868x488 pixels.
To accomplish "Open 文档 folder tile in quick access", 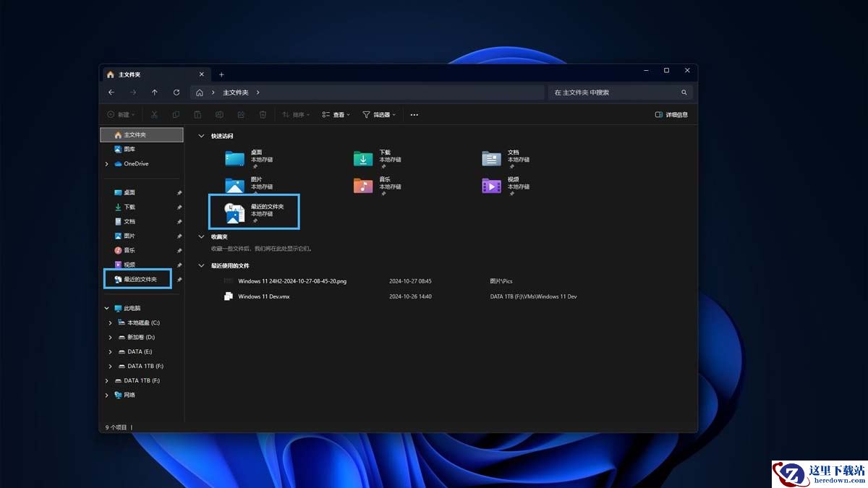I will point(506,158).
